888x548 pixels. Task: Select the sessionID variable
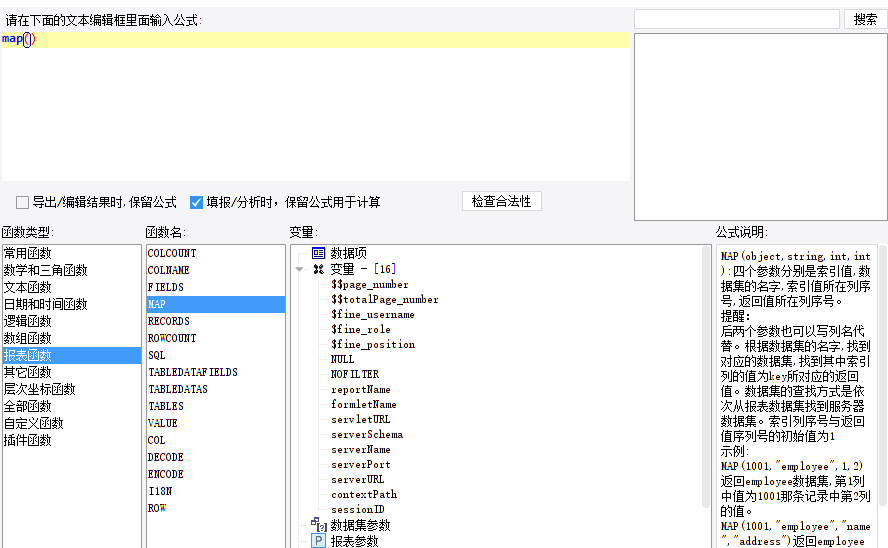[x=358, y=510]
